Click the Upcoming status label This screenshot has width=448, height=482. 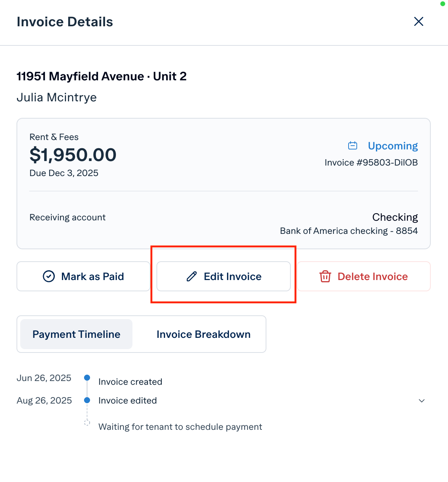393,146
